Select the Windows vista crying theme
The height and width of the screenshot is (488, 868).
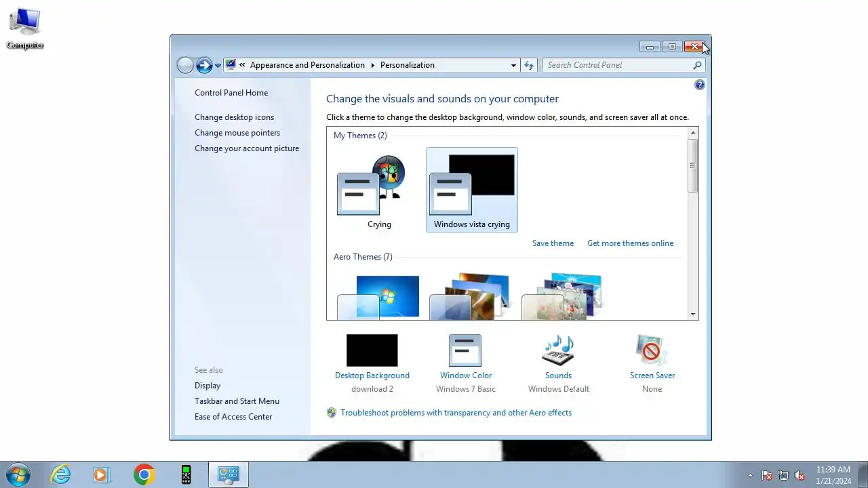coord(472,190)
